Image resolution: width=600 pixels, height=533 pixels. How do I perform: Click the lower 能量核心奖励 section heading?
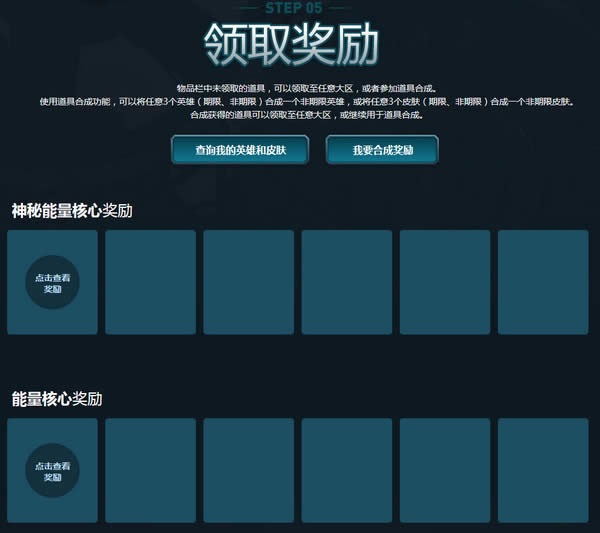57,398
